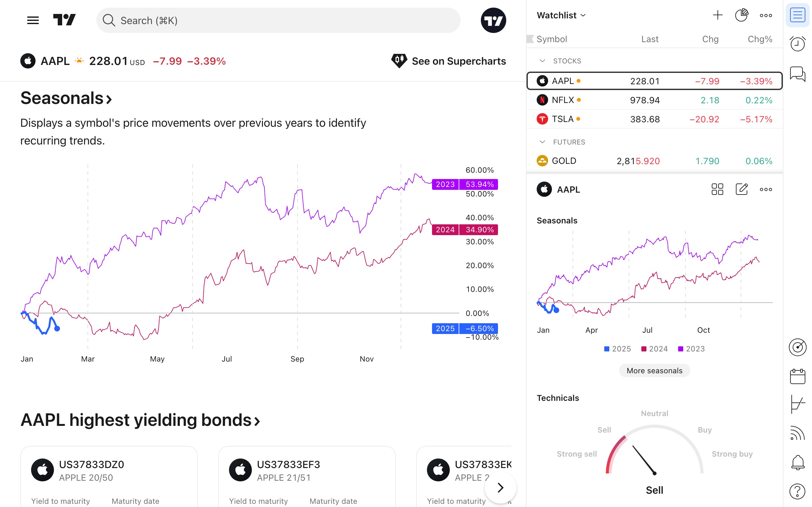This screenshot has width=812, height=507.
Task: Open the chats icon in right sidebar
Action: pos(797,74)
